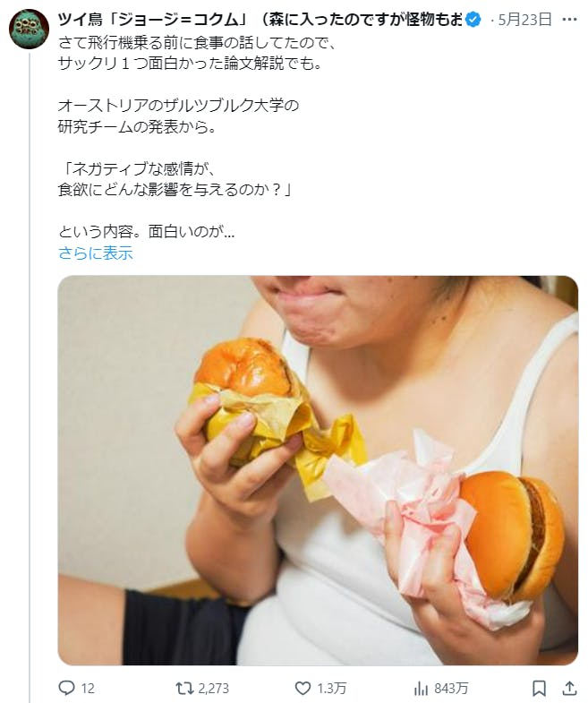Like the post with the heart icon
Screen dimensions: 588x703
point(303,688)
